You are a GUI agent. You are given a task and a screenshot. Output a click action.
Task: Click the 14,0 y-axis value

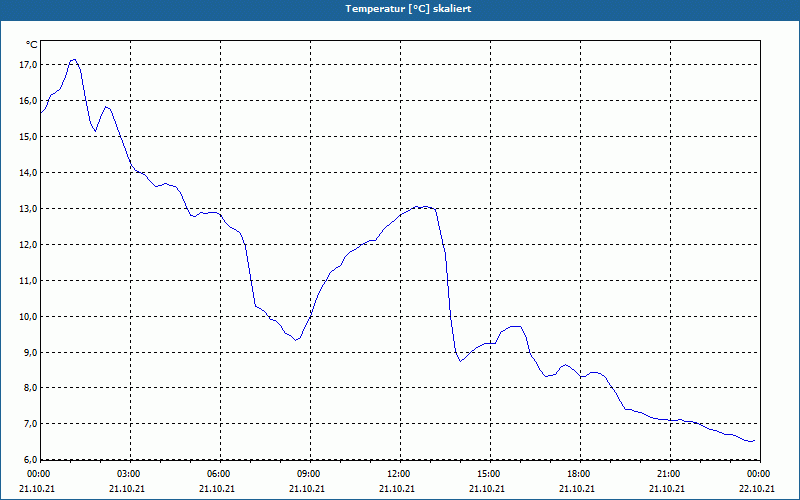click(x=29, y=172)
